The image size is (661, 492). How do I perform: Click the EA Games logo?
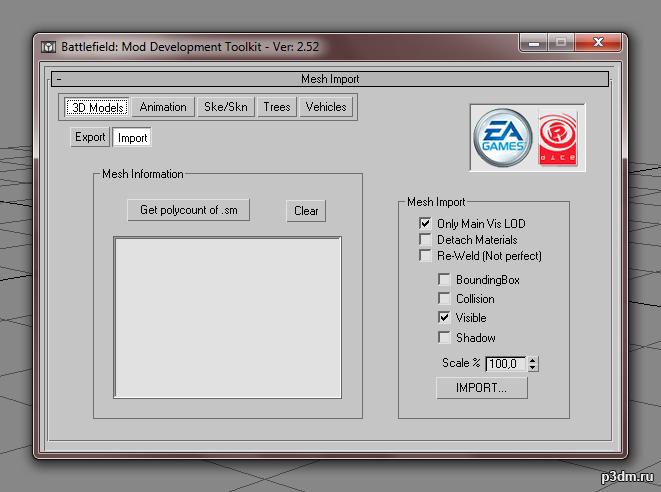pyautogui.click(x=502, y=138)
